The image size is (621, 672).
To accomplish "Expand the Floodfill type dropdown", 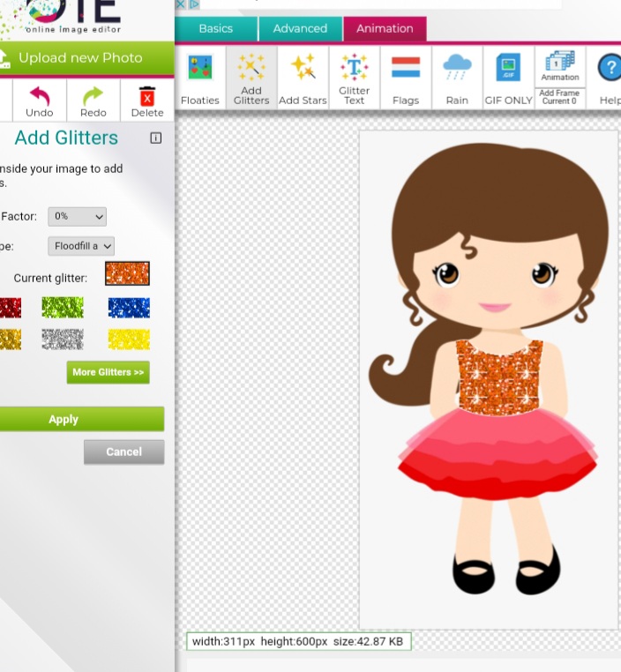I will tap(81, 246).
